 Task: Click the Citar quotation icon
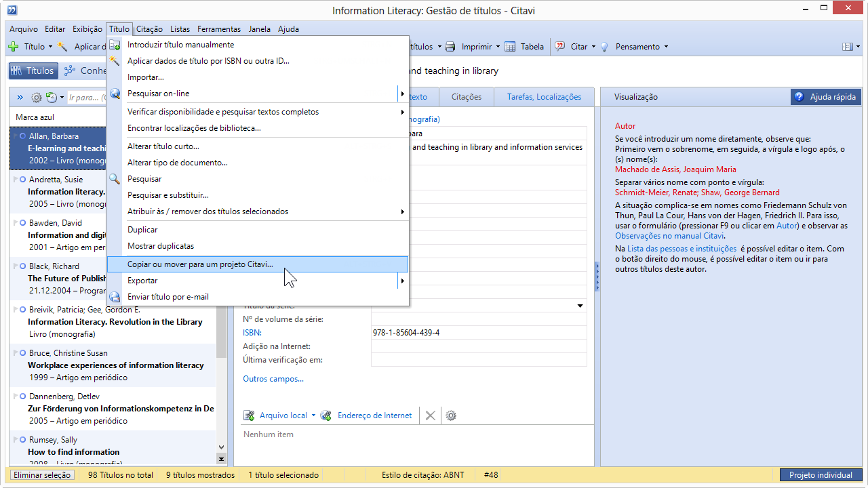[560, 47]
